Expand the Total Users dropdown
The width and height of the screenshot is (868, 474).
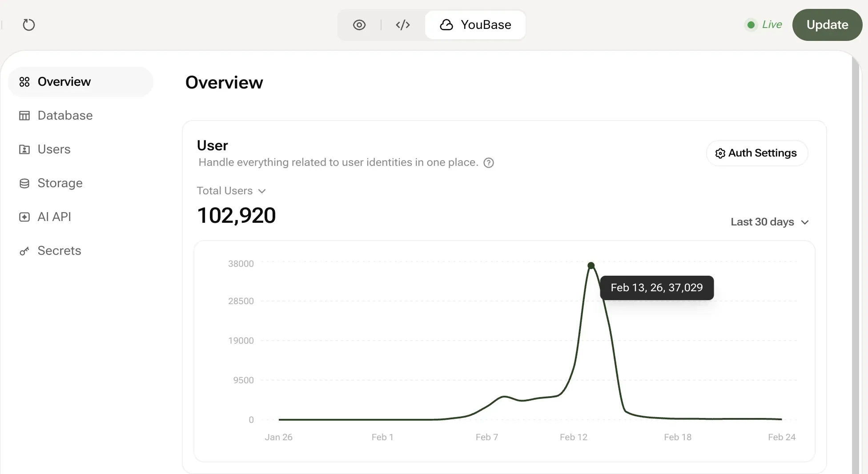point(231,191)
